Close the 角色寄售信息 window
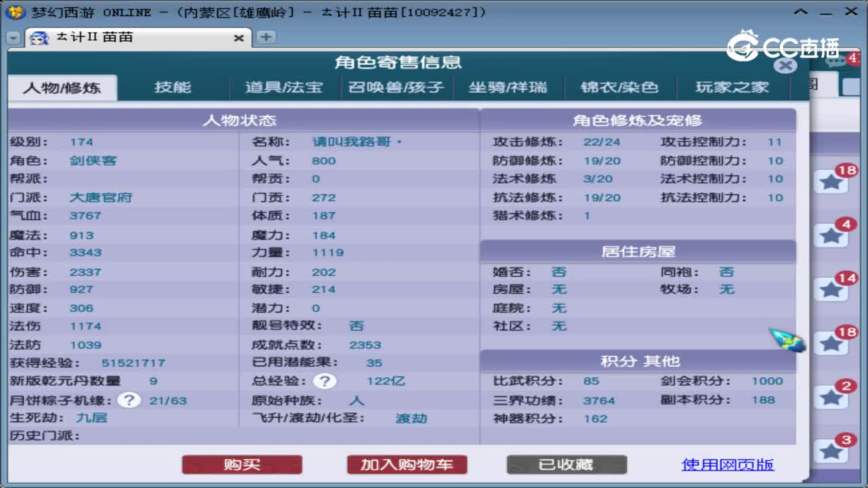 click(785, 66)
